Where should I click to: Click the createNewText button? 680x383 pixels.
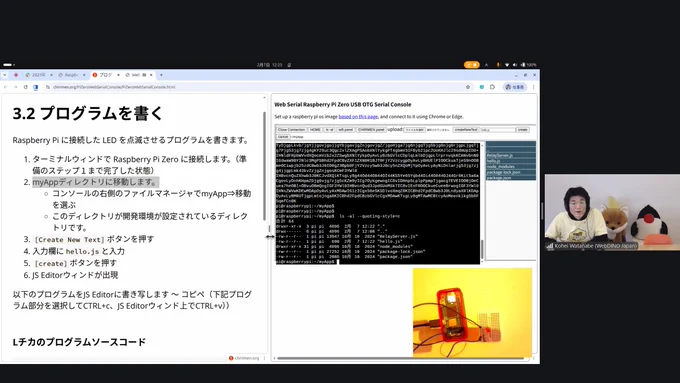466,130
